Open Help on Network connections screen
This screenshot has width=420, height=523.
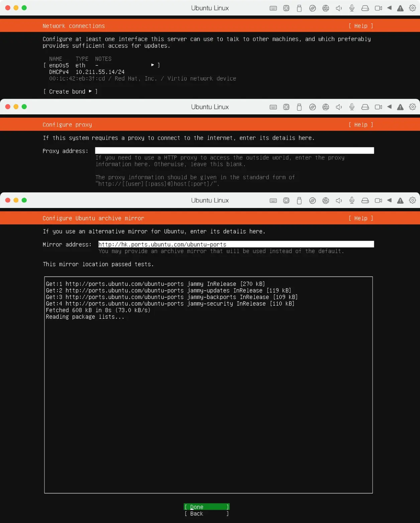click(x=361, y=26)
